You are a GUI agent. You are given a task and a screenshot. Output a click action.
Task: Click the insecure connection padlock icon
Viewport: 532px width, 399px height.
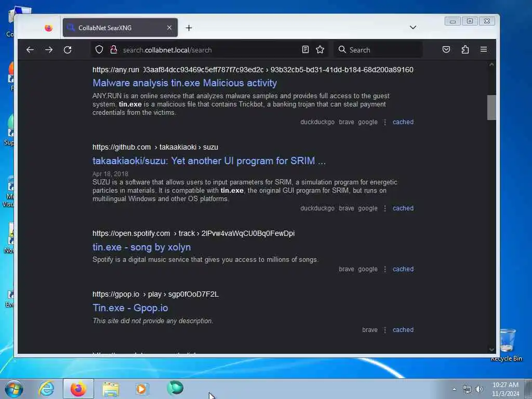pyautogui.click(x=114, y=50)
